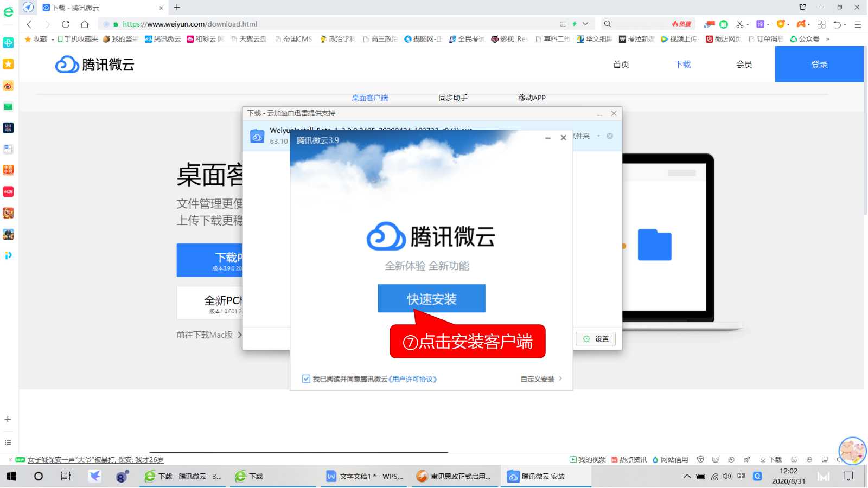Open the Cortana circle search icon
868x488 pixels.
pos(38,476)
